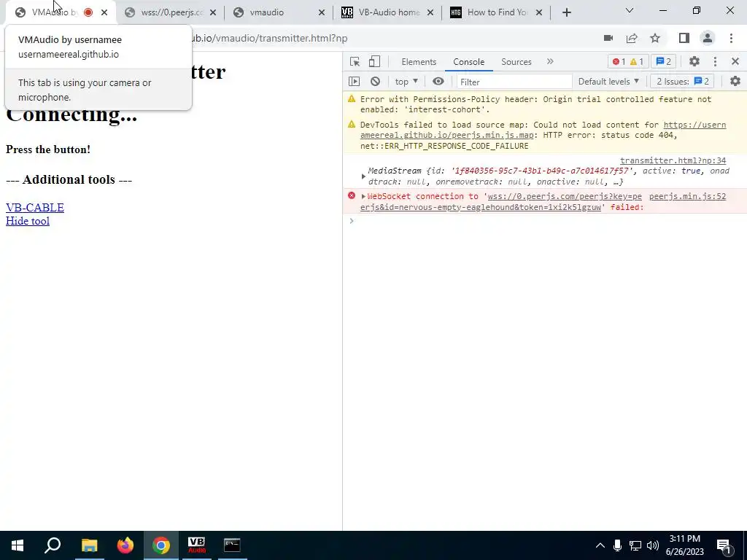Toggle the device toolbar icon in DevTools
Viewport: 747px width, 560px height.
click(x=374, y=61)
